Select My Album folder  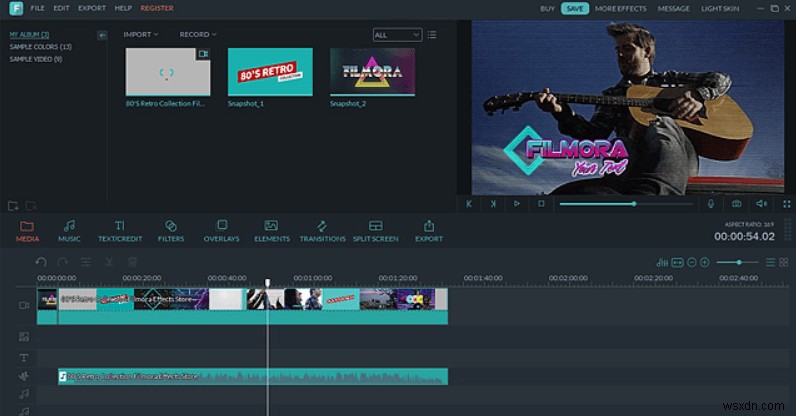click(29, 35)
